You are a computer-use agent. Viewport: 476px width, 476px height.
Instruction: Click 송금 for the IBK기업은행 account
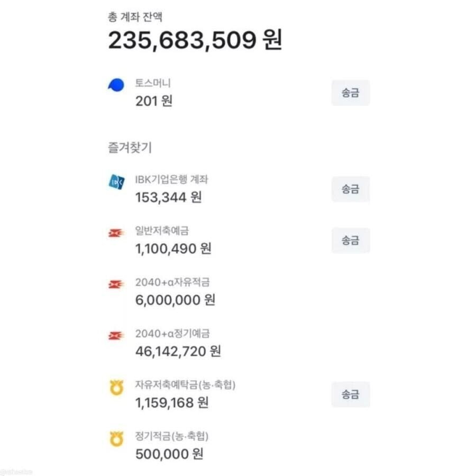351,189
